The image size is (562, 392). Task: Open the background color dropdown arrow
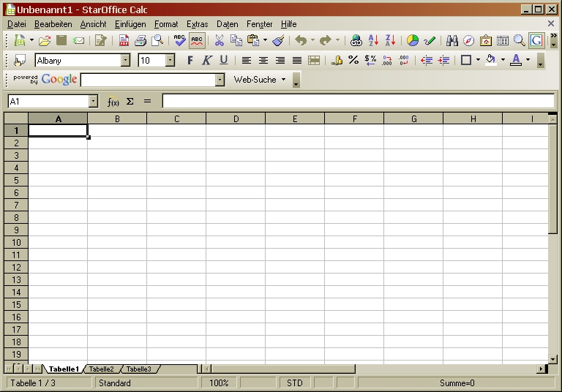click(x=503, y=60)
